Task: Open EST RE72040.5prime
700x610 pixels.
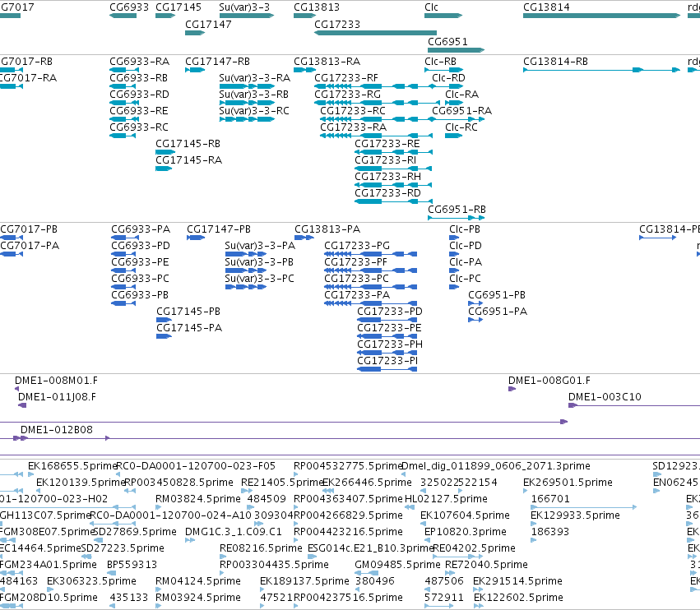Action: 486,565
